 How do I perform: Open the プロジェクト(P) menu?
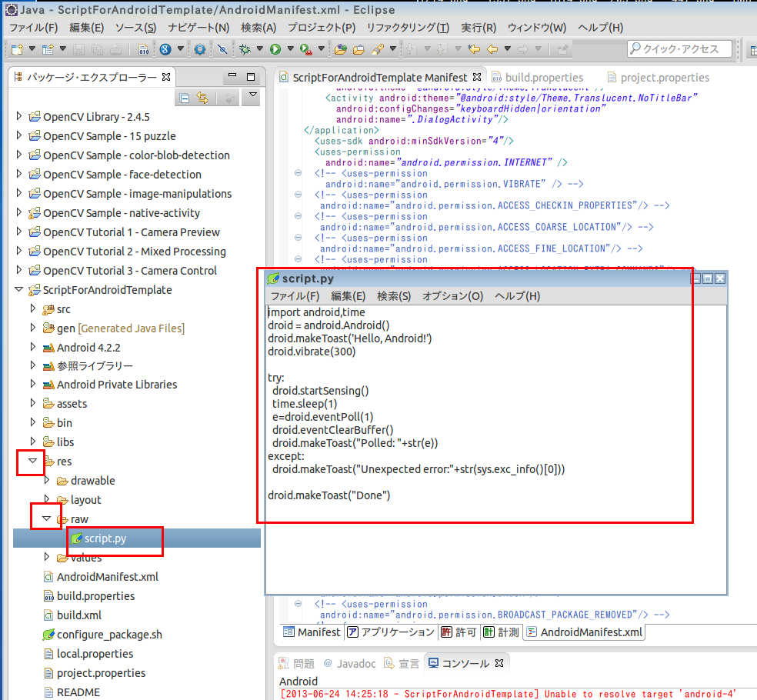(x=322, y=28)
